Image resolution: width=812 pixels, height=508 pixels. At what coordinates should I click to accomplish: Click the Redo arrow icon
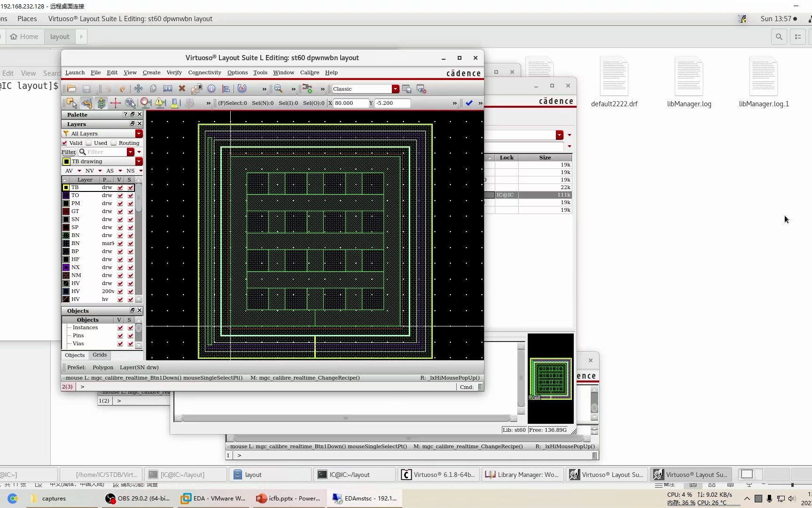(123, 88)
